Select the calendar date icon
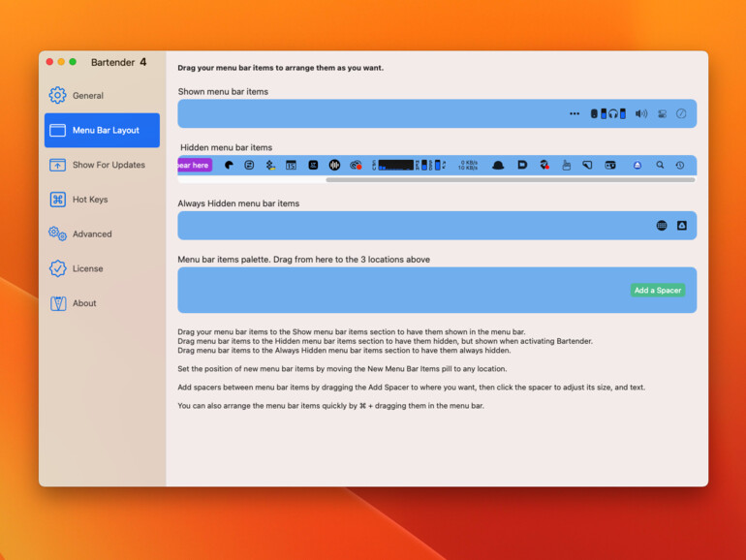746x560 pixels. coord(291,166)
